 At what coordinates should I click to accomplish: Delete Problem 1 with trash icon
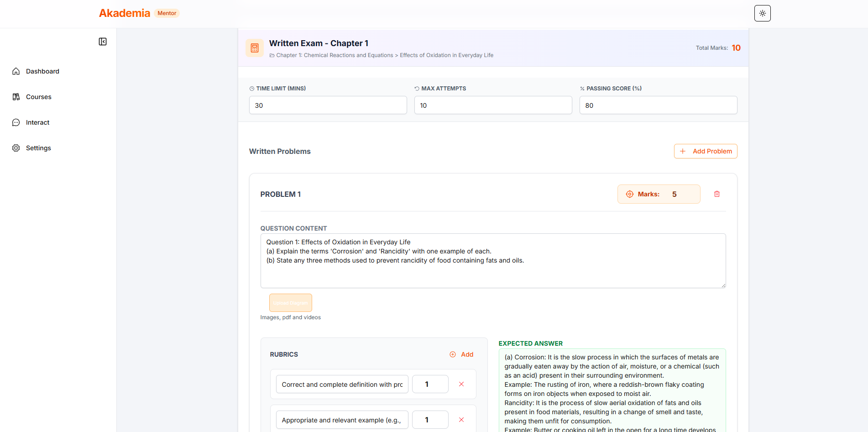click(717, 194)
